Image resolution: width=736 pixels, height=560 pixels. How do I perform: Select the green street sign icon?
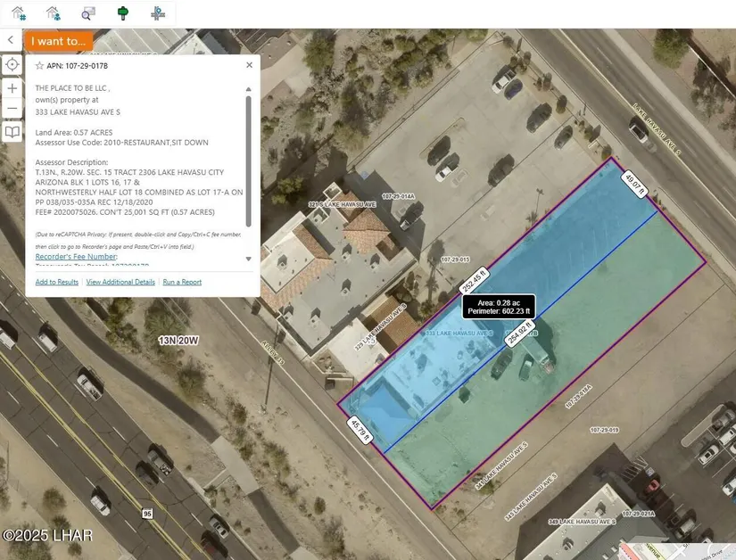pyautogui.click(x=122, y=12)
